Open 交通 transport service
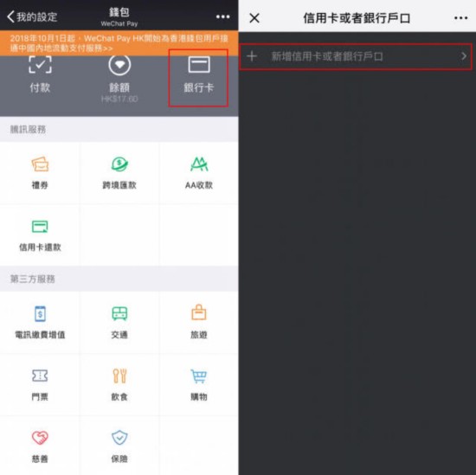The width and height of the screenshot is (476, 475). (119, 323)
